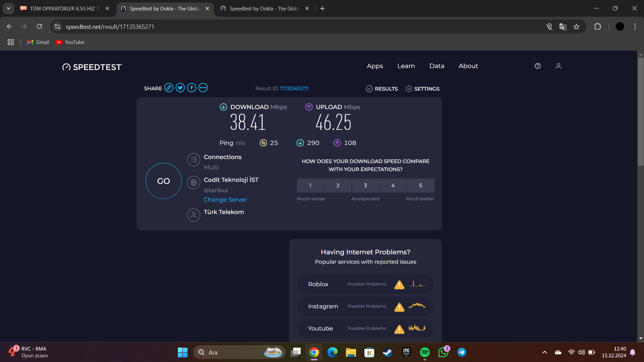Open the Roblox possible problems row
The height and width of the screenshot is (362, 644).
coord(365,284)
